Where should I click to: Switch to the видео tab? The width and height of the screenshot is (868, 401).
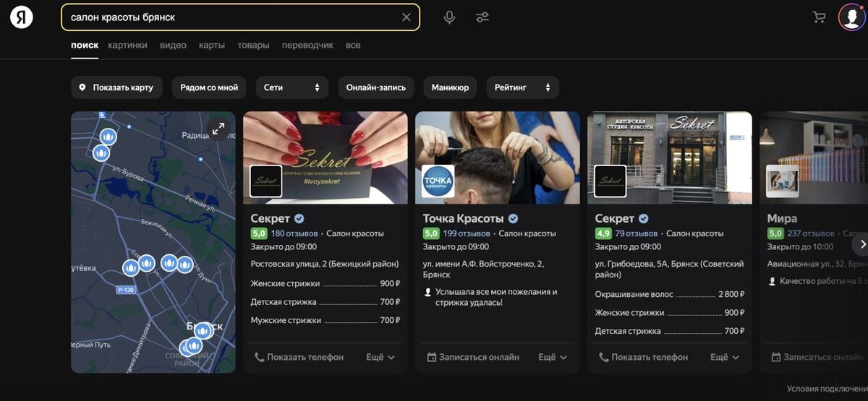tap(173, 45)
